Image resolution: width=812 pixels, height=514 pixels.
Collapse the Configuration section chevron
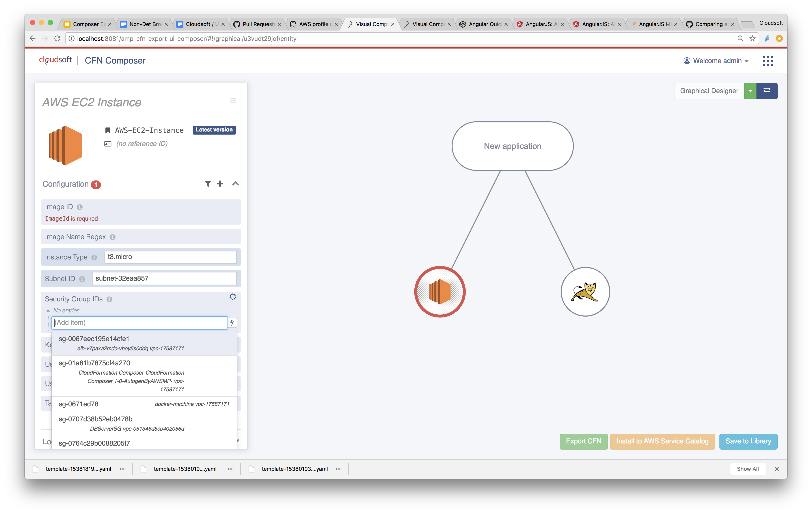(x=236, y=184)
